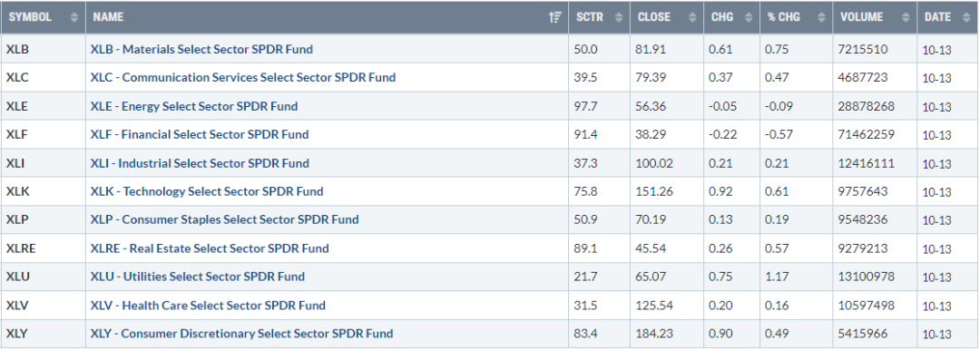Open XLK Technology Select Sector fund link
Viewport: 980px width, 350px height.
pos(207,191)
